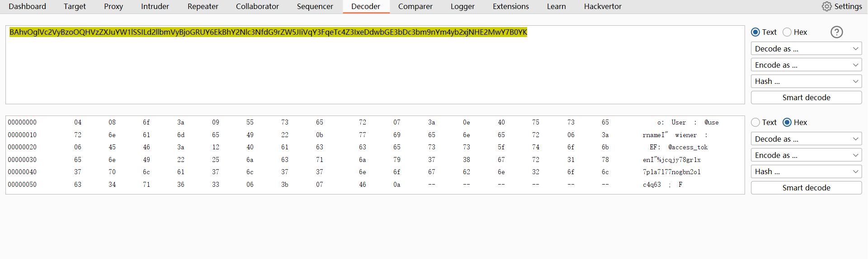
Task: Open the Intruder tab
Action: coord(155,6)
